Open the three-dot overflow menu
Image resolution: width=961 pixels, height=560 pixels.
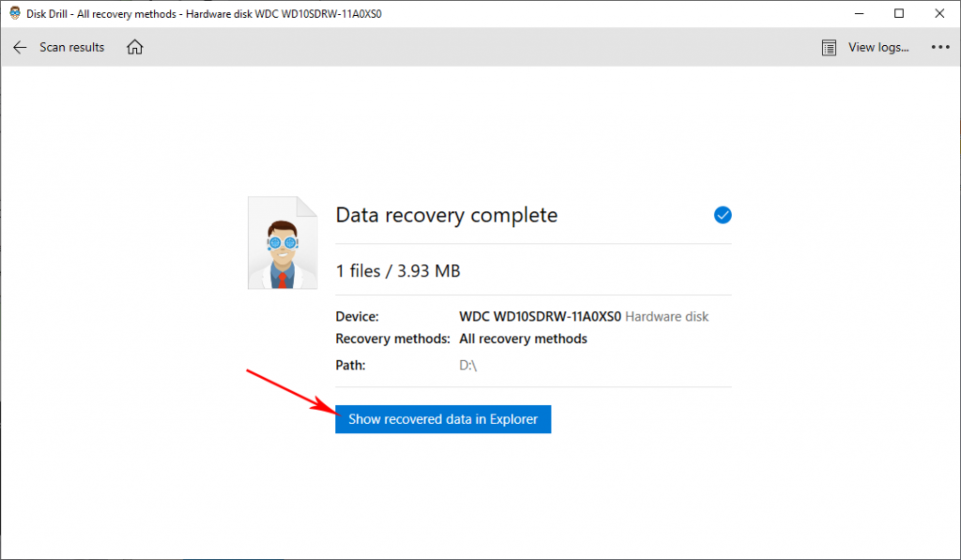click(x=940, y=47)
